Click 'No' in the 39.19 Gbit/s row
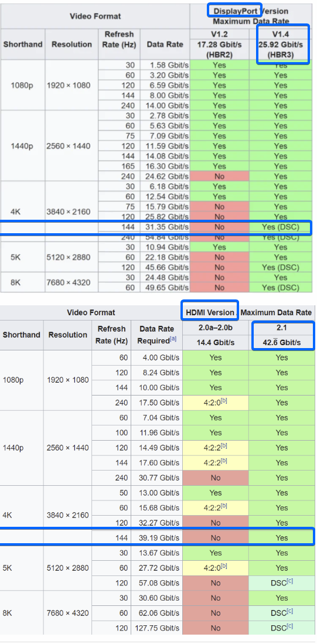Viewport: 317px width, 644px height. (216, 537)
